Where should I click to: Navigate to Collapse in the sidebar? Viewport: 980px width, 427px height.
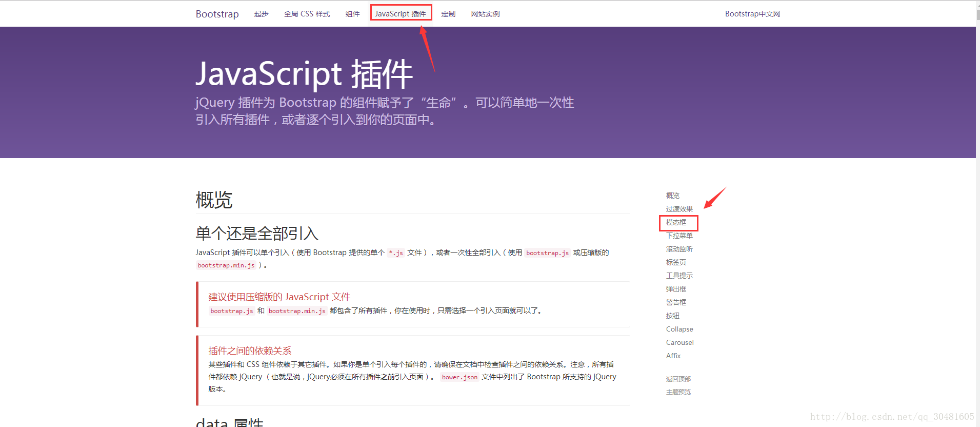(x=679, y=329)
